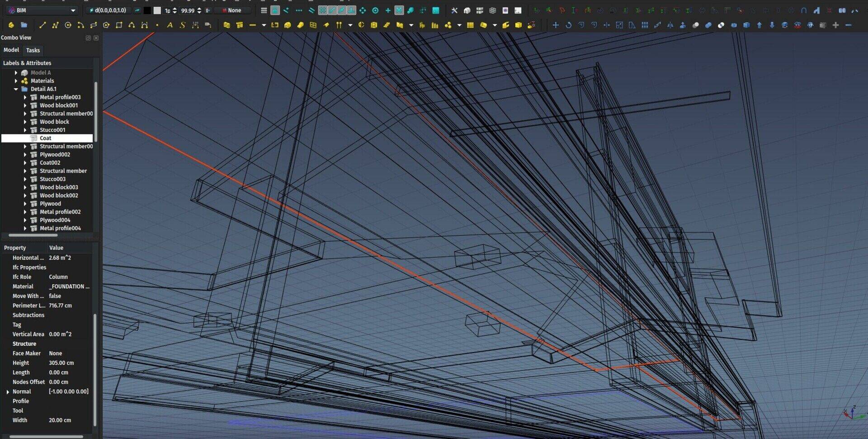Screen dimensions: 868x439
Task: Toggle snap to grid
Action: pyautogui.click(x=322, y=10)
